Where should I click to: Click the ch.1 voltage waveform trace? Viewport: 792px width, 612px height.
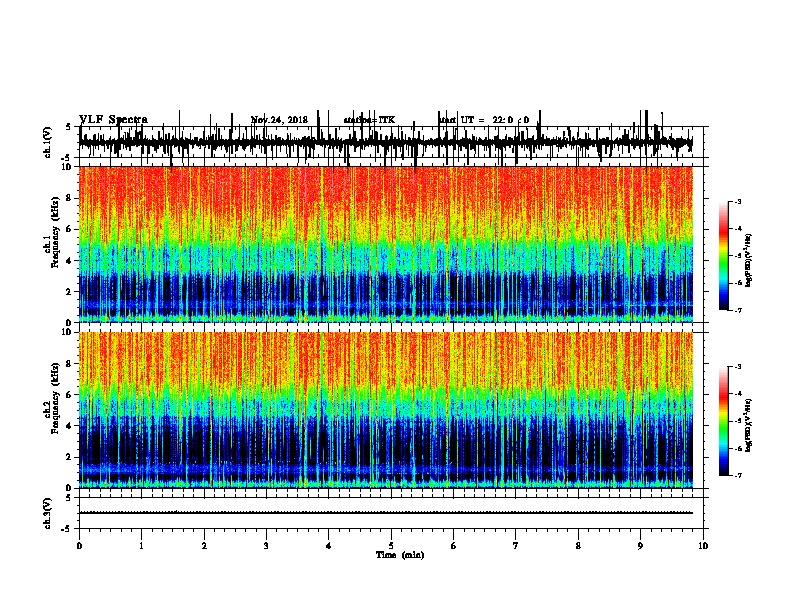[386, 142]
